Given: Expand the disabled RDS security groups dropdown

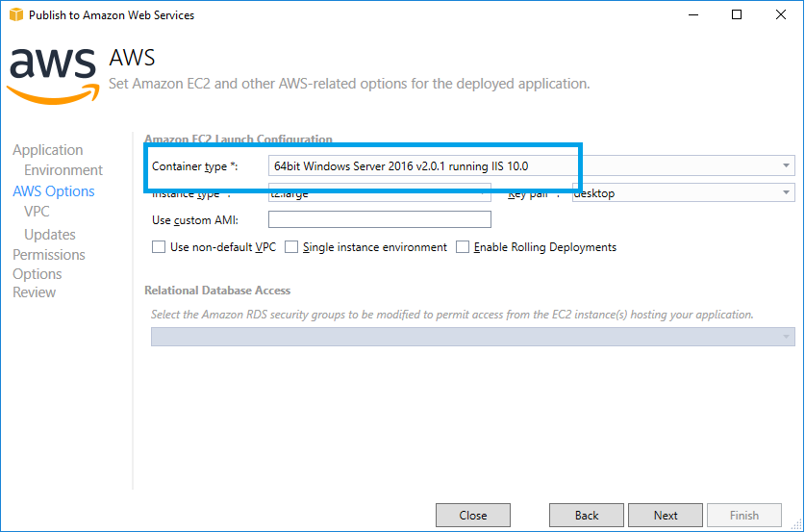Looking at the screenshot, I should pos(473,337).
